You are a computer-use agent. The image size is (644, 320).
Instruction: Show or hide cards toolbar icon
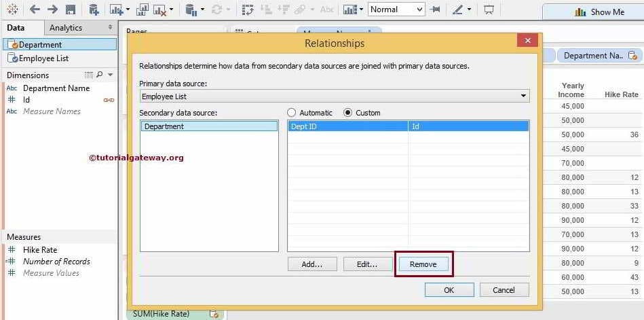tap(350, 10)
